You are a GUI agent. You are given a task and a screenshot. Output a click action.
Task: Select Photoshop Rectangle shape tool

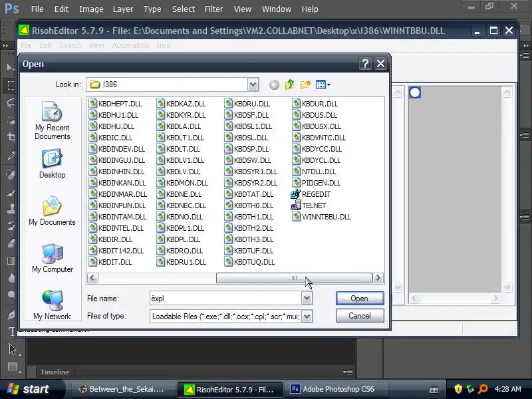pyautogui.click(x=13, y=367)
